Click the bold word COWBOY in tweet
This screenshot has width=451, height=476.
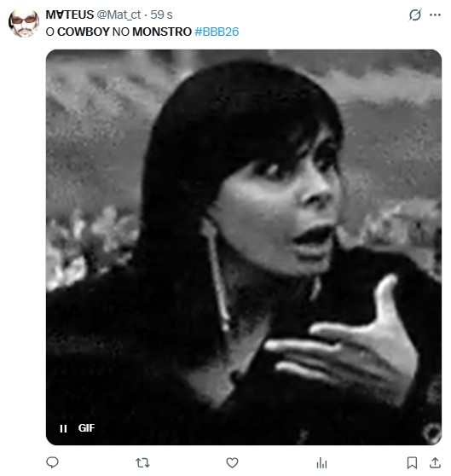click(84, 32)
